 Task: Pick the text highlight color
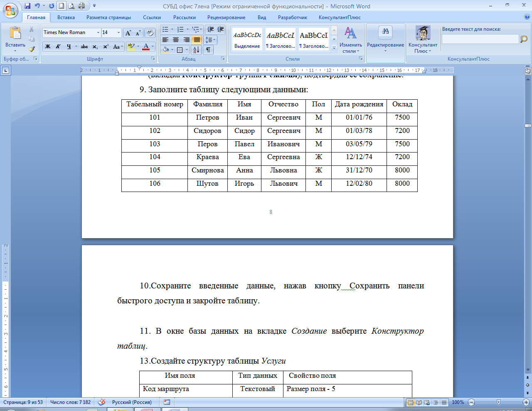[131, 47]
